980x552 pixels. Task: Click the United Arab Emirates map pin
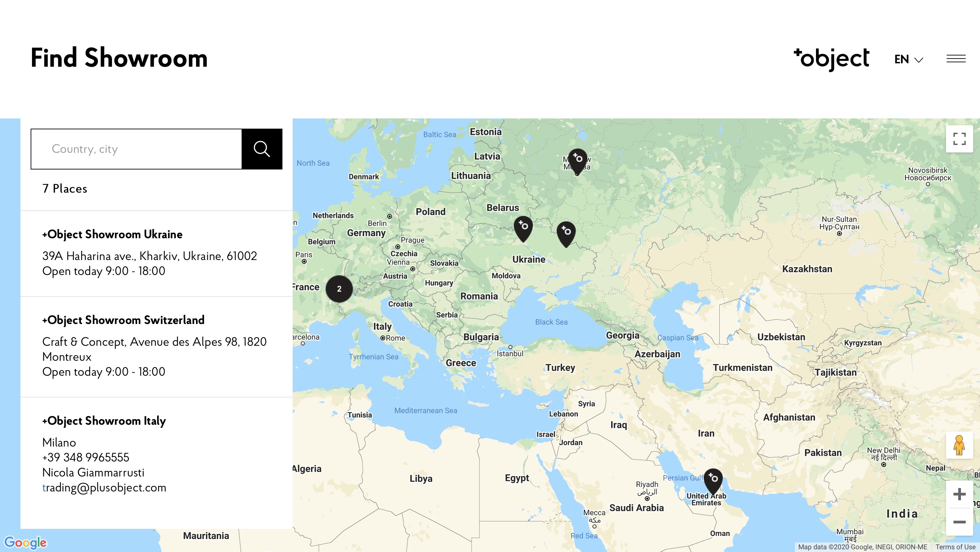point(713,481)
